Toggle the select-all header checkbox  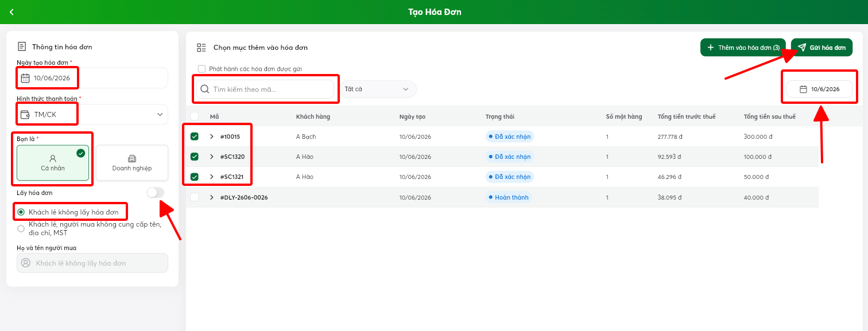click(x=195, y=116)
